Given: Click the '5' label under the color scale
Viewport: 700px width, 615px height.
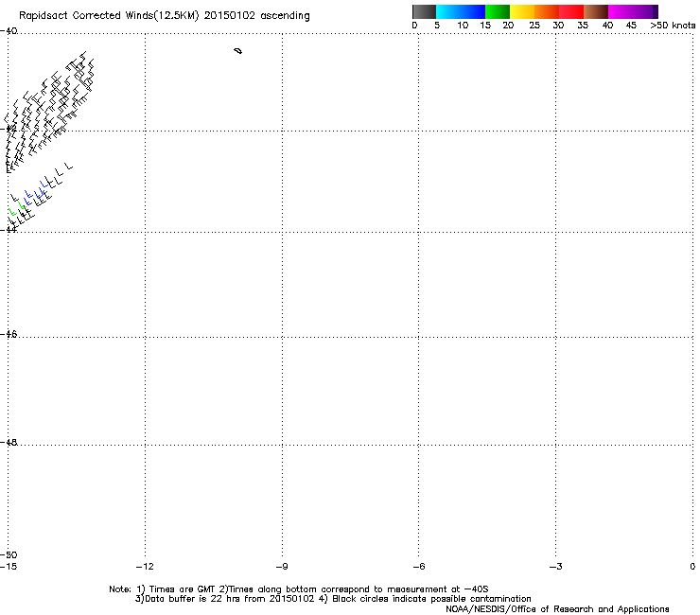Looking at the screenshot, I should click(x=437, y=26).
